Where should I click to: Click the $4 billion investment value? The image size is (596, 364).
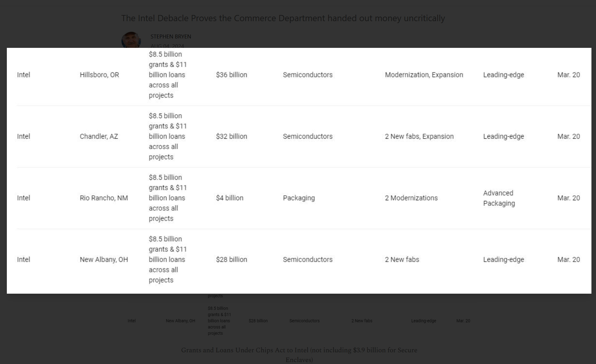click(x=229, y=198)
